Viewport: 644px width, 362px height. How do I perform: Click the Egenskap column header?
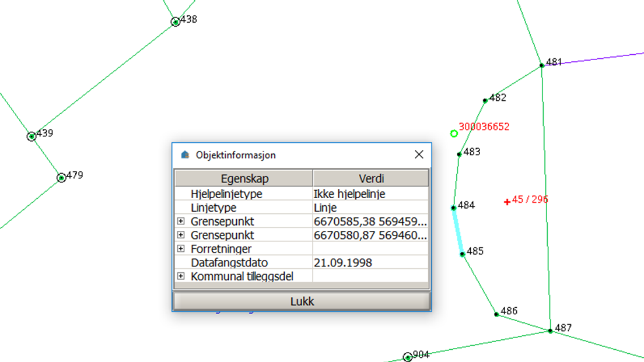click(244, 178)
